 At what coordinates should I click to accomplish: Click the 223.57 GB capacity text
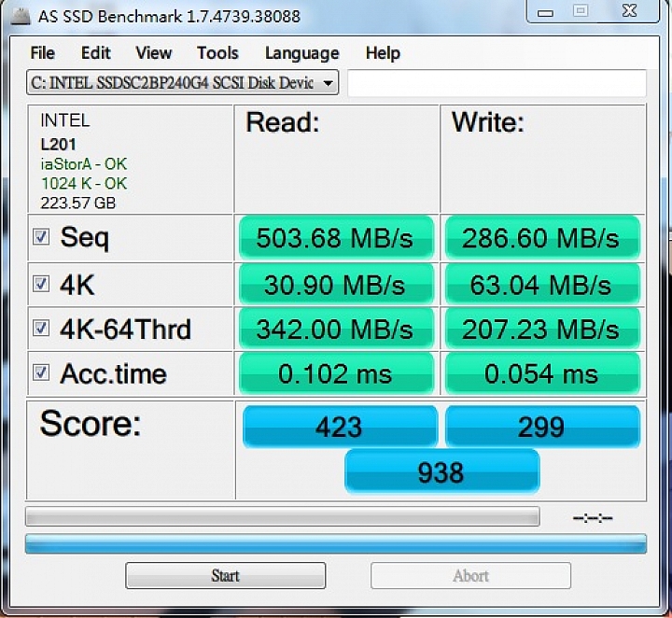pyautogui.click(x=78, y=203)
